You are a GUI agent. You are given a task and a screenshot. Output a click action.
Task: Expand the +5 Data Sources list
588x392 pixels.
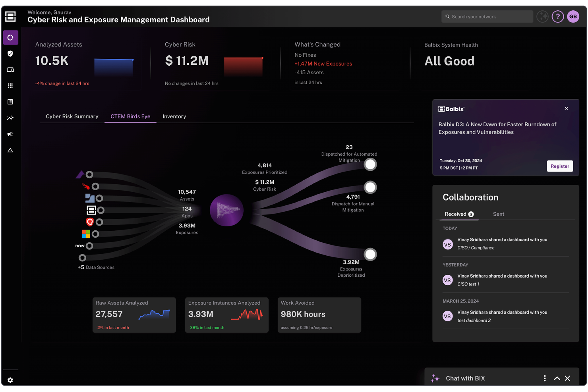tap(96, 267)
